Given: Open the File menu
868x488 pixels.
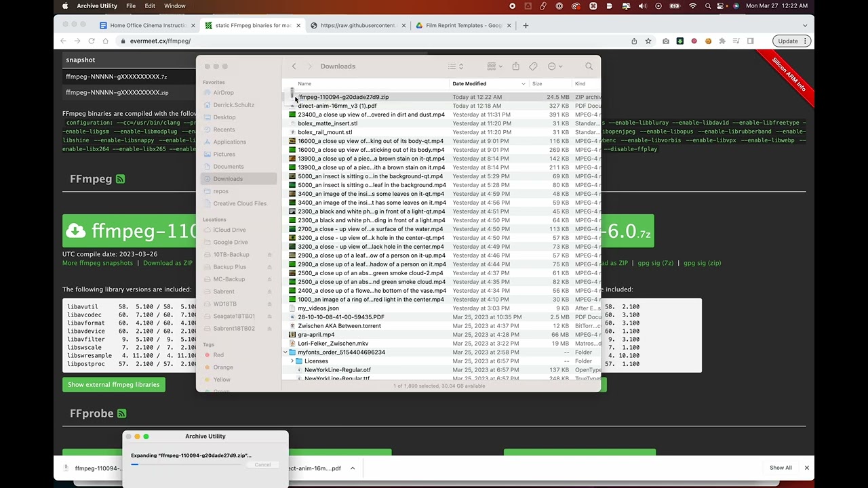Looking at the screenshot, I should [x=131, y=6].
